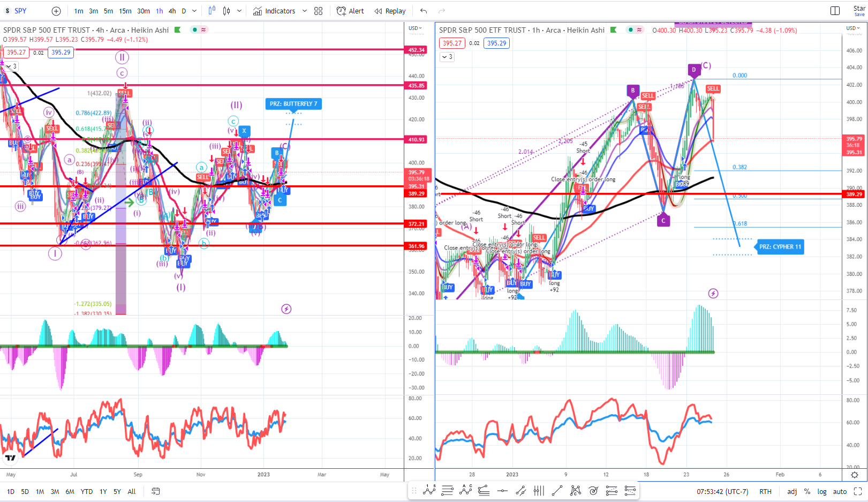Select the 1h timeframe
The image size is (868, 502).
click(160, 11)
